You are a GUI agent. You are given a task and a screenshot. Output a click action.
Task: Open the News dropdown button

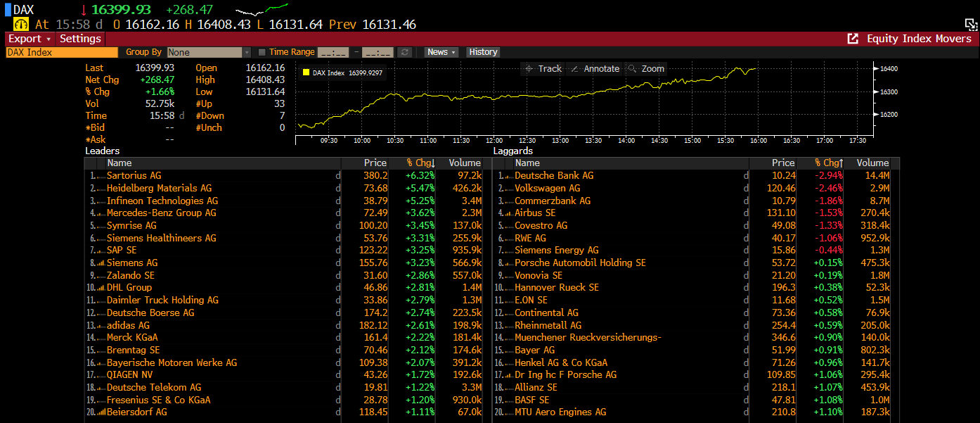441,52
